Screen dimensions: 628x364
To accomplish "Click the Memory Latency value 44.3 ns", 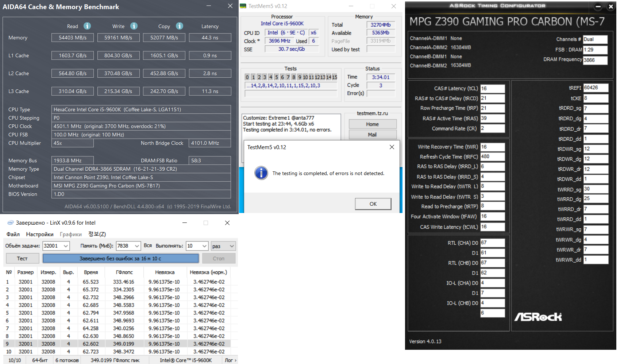I will point(210,38).
